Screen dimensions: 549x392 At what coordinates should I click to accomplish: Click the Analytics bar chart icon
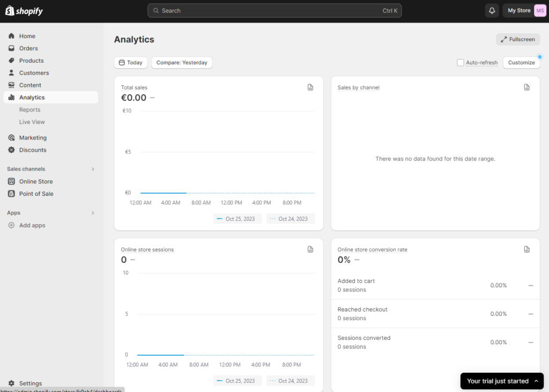coord(11,97)
